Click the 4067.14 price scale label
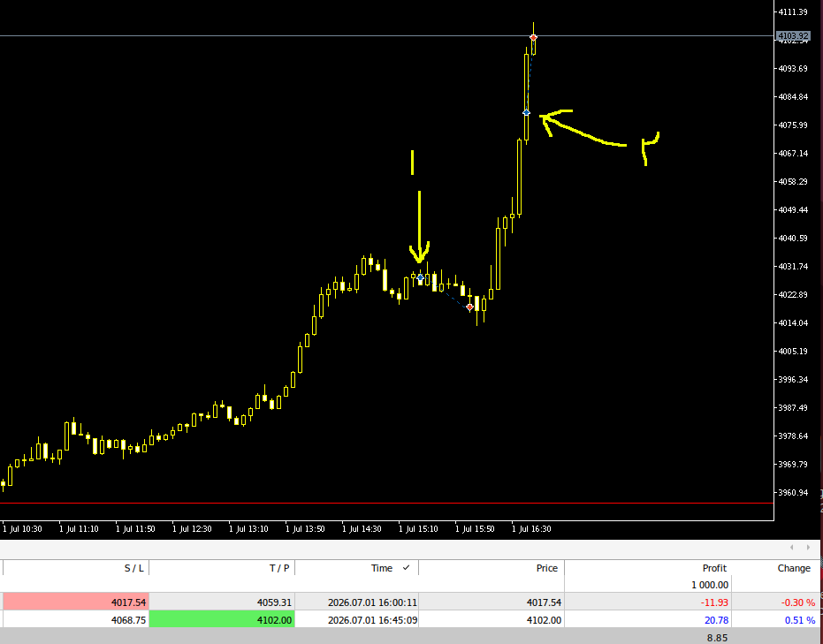This screenshot has width=823, height=644. (793, 153)
